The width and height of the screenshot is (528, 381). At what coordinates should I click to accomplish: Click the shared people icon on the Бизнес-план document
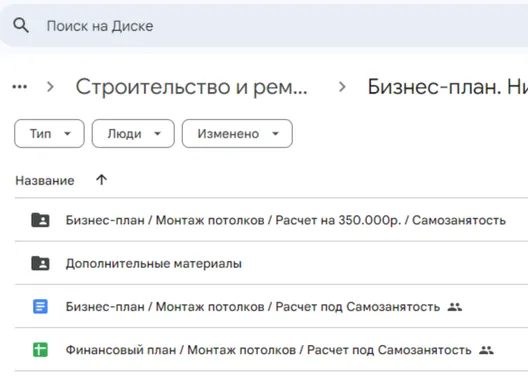click(x=455, y=307)
